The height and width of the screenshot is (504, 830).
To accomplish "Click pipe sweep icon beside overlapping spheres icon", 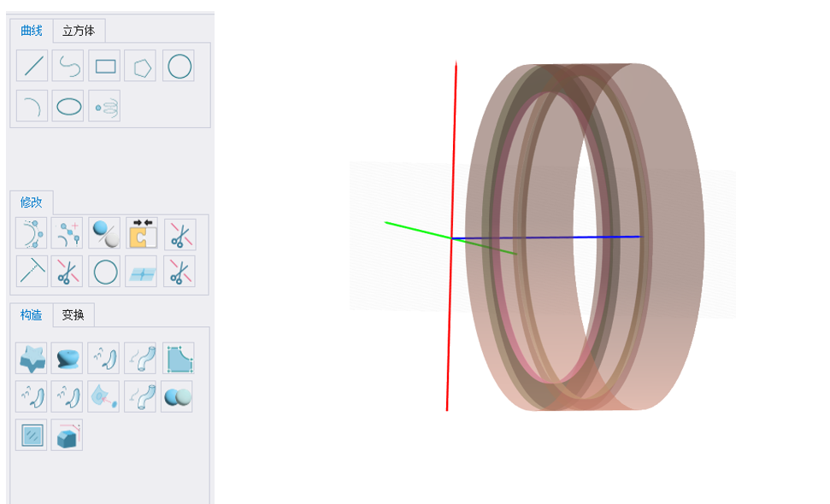I will click(140, 396).
